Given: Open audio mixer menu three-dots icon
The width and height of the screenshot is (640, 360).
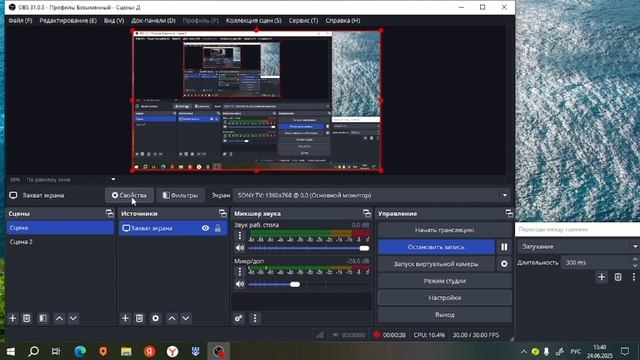Looking at the screenshot, I should click(255, 318).
